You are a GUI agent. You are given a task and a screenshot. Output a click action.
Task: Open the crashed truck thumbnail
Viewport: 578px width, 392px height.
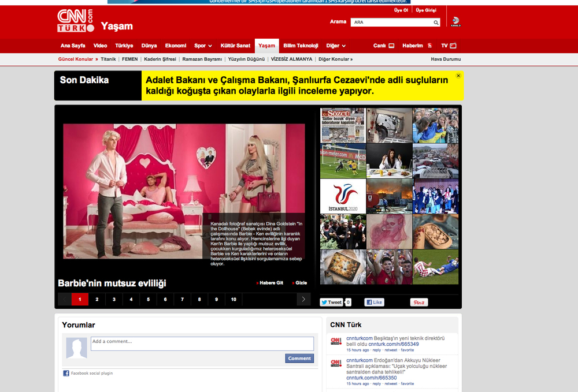[389, 125]
